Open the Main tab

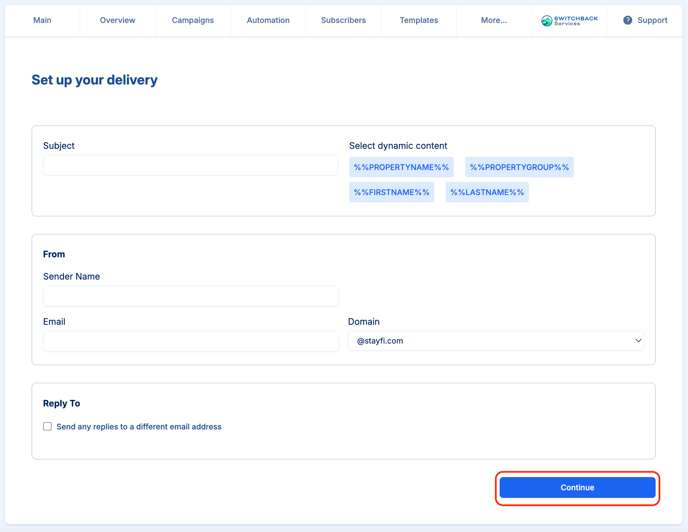[x=42, y=20]
